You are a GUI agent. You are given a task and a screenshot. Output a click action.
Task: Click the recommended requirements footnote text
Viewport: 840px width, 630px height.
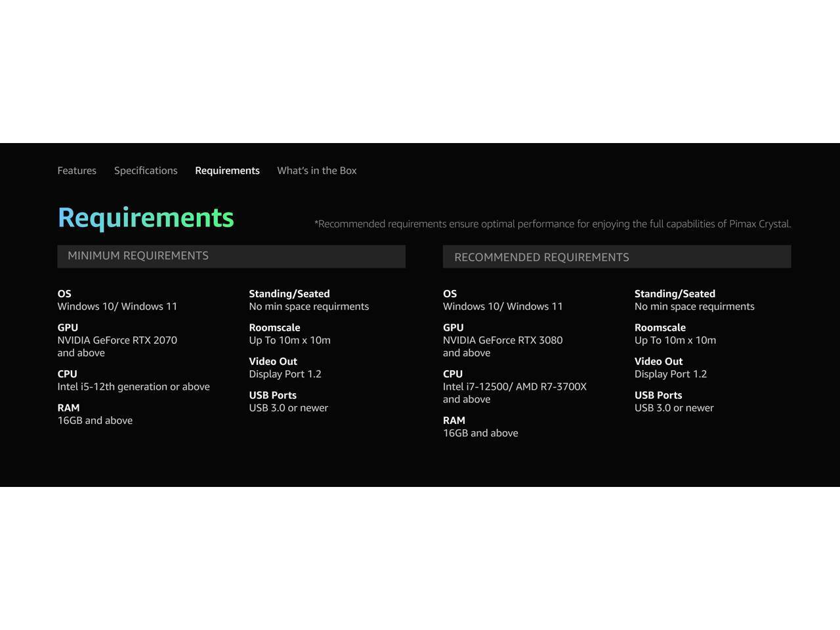click(x=553, y=224)
